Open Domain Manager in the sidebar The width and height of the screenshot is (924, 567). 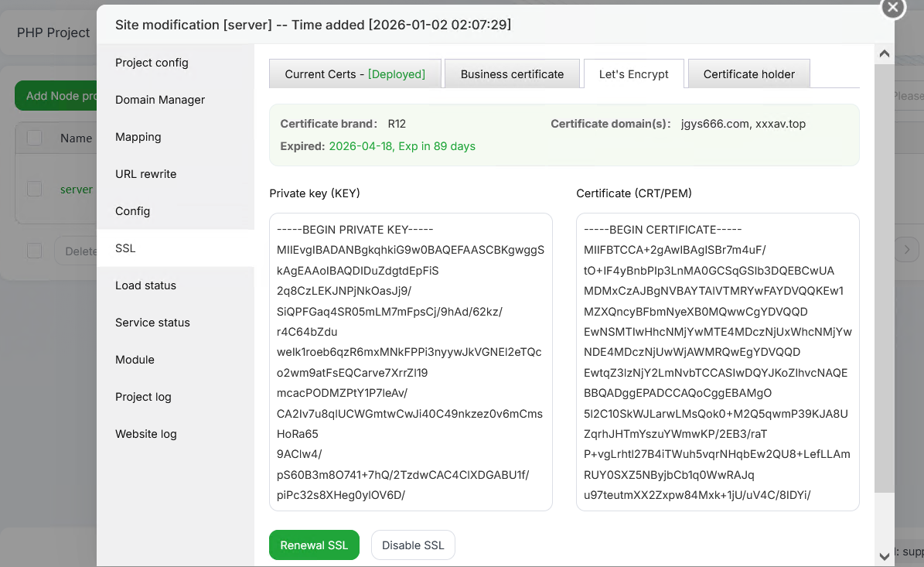click(160, 100)
